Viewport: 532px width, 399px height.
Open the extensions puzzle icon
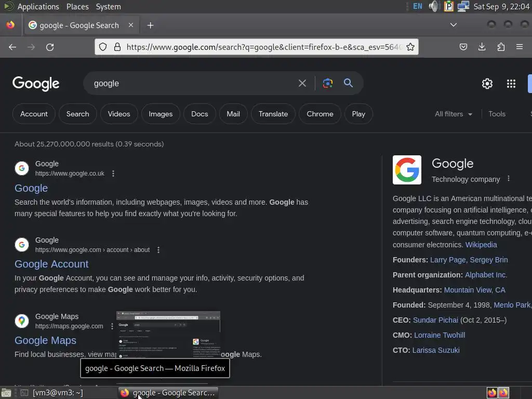point(501,47)
